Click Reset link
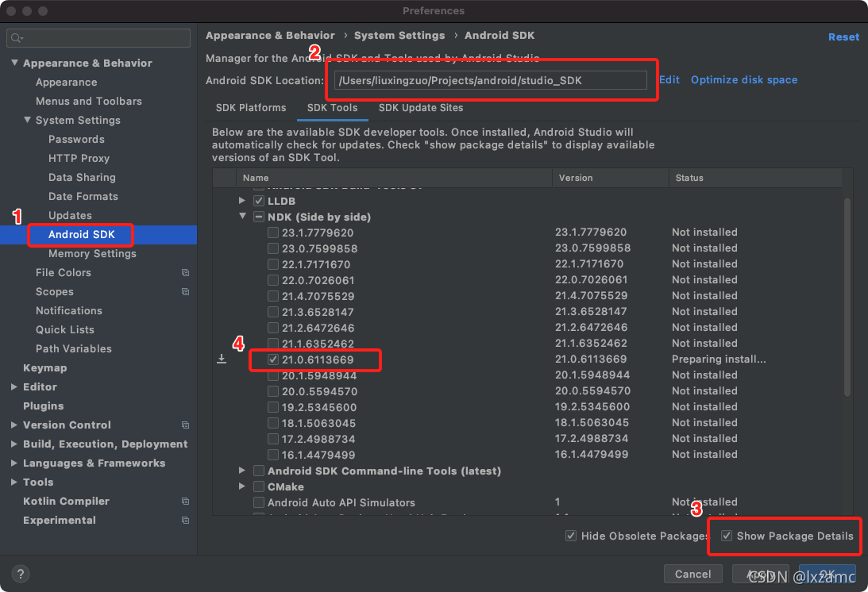 [843, 37]
